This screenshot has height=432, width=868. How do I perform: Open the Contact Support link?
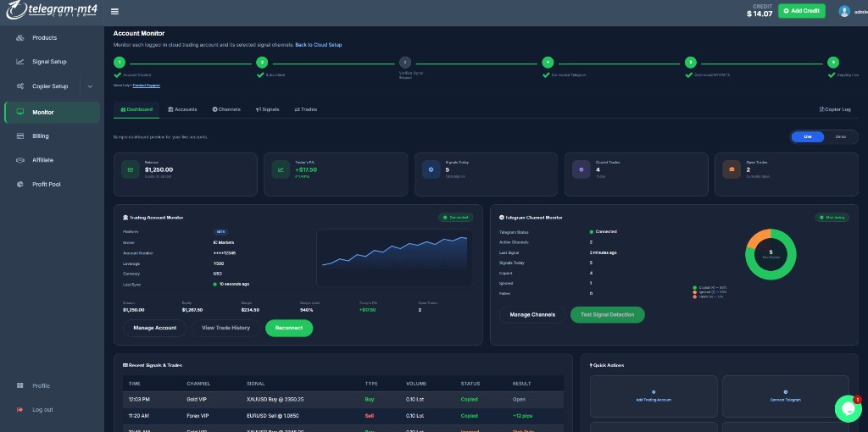pos(146,86)
